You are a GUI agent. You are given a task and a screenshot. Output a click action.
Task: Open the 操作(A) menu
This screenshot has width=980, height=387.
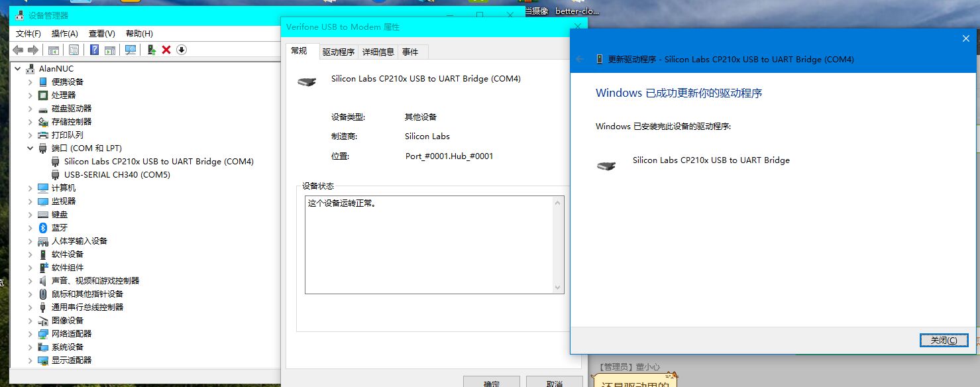point(64,34)
